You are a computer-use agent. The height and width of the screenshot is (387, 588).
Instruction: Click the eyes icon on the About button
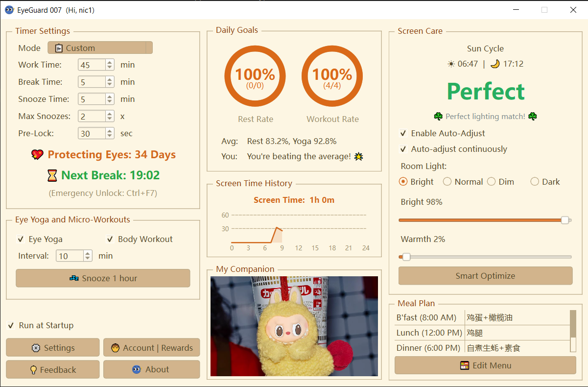click(138, 369)
